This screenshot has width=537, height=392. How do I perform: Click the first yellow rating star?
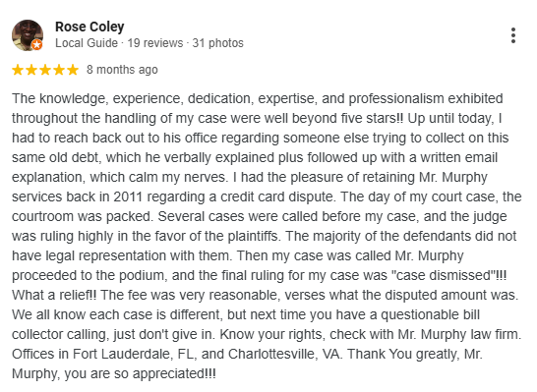click(18, 70)
